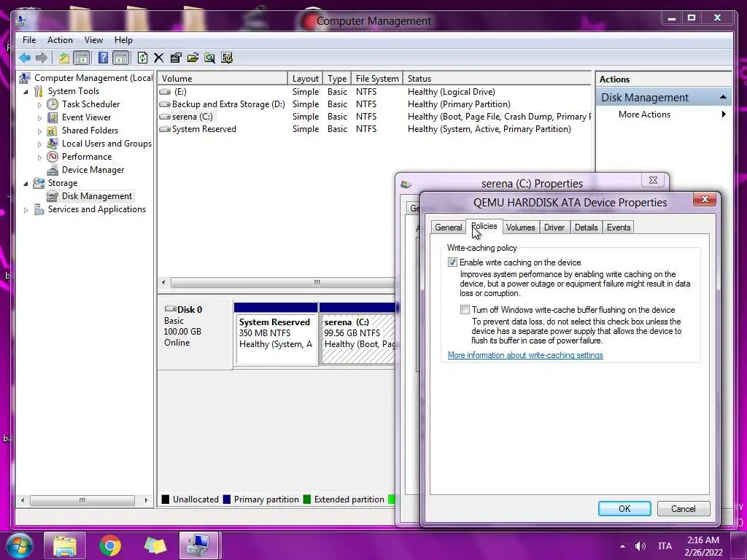Expand the Performance node arrow

39,157
